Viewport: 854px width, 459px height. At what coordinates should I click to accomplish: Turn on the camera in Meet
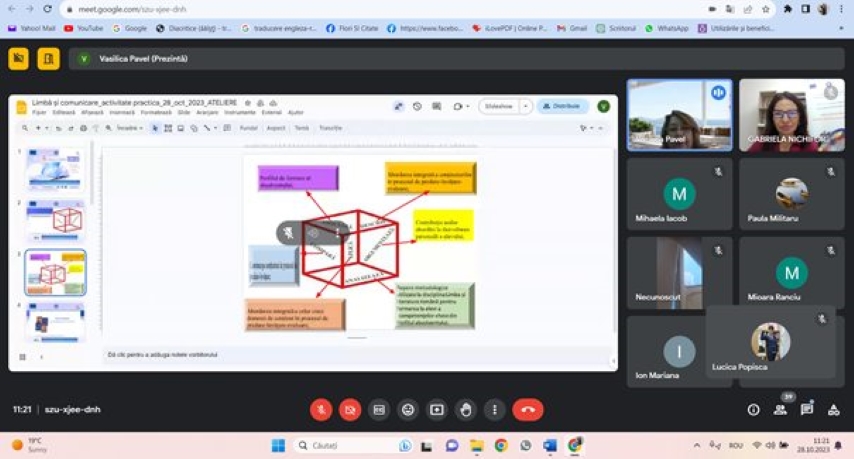tap(350, 409)
